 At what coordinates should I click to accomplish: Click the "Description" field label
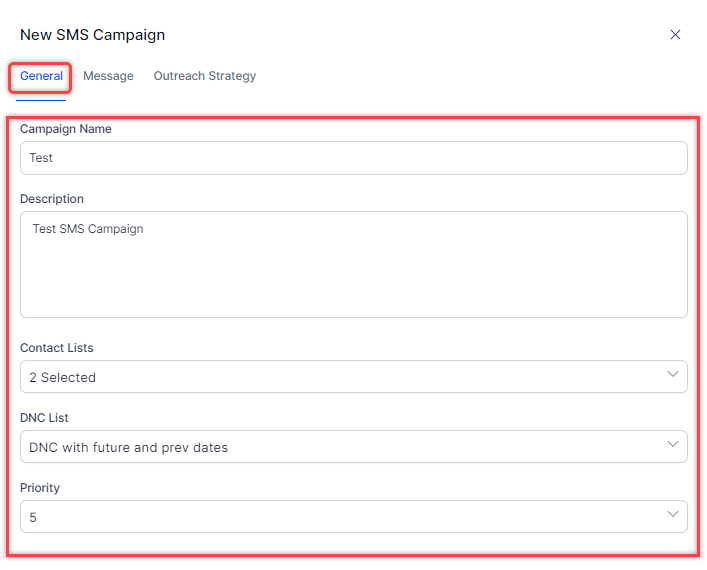coord(52,199)
